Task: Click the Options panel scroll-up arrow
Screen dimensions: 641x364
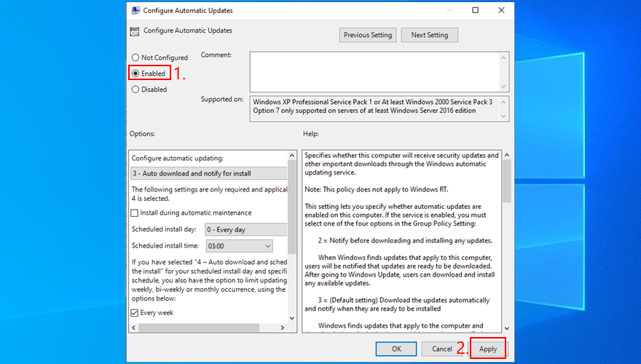Action: (x=292, y=156)
